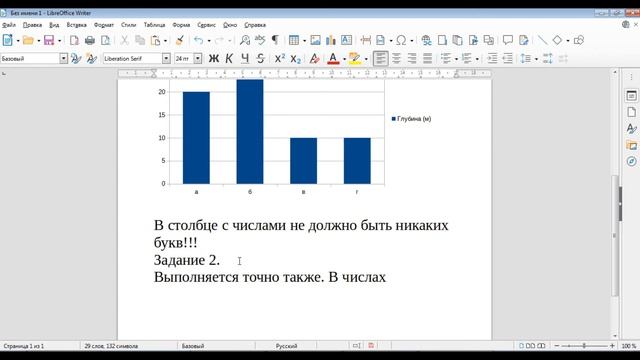Expand the highlighting color dropdown arrow
This screenshot has width=640, height=360.
click(366, 59)
